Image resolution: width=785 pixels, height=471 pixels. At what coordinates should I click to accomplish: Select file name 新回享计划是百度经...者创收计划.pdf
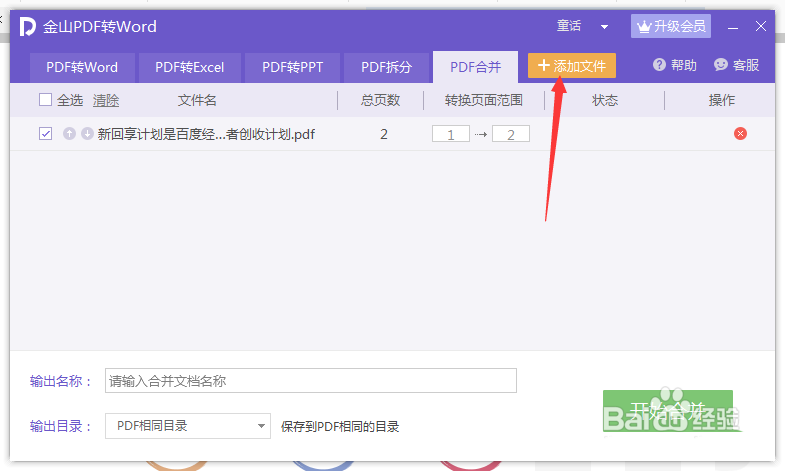point(206,134)
